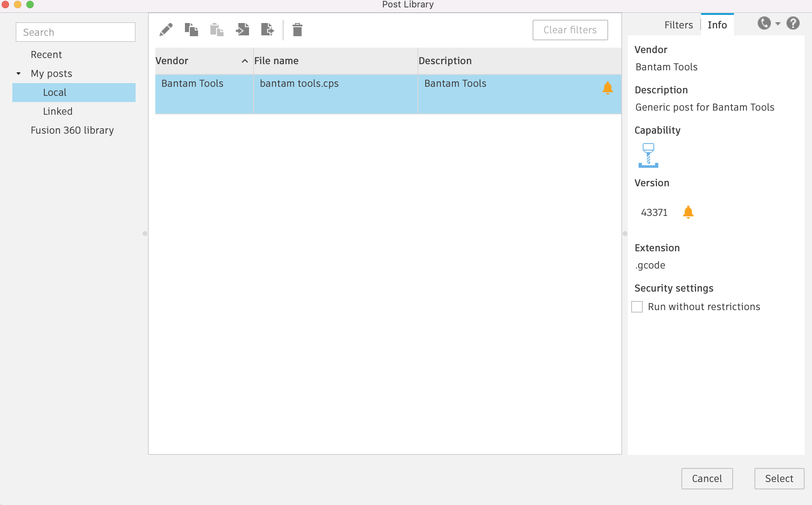Select the Copy post icon

191,30
